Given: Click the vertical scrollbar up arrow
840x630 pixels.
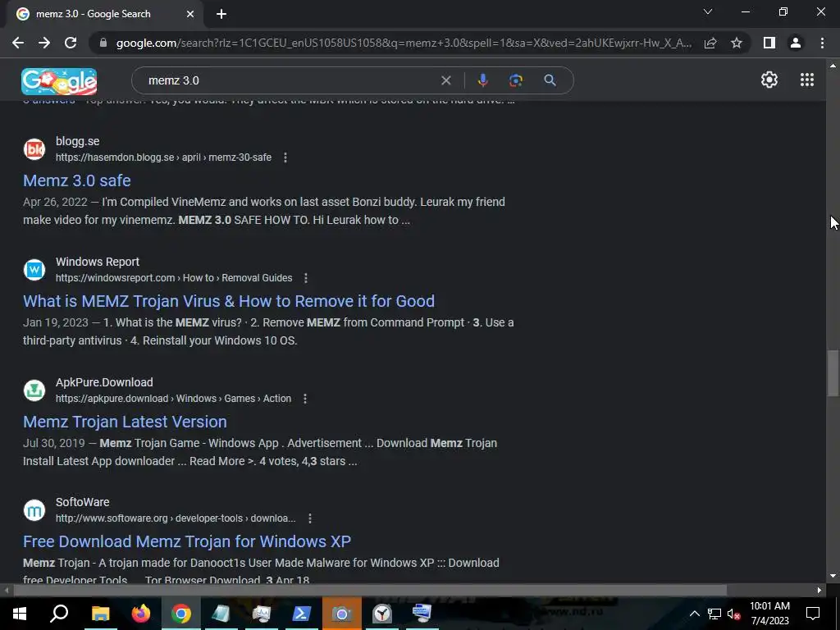Looking at the screenshot, I should pos(833,66).
